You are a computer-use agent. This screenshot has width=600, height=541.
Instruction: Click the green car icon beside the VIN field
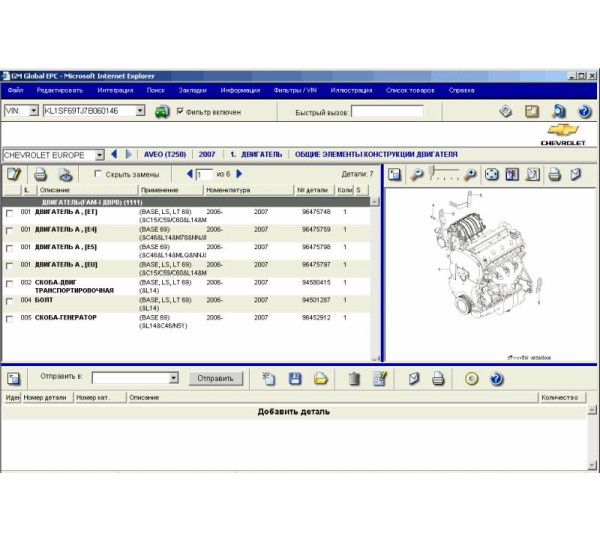pos(162,111)
